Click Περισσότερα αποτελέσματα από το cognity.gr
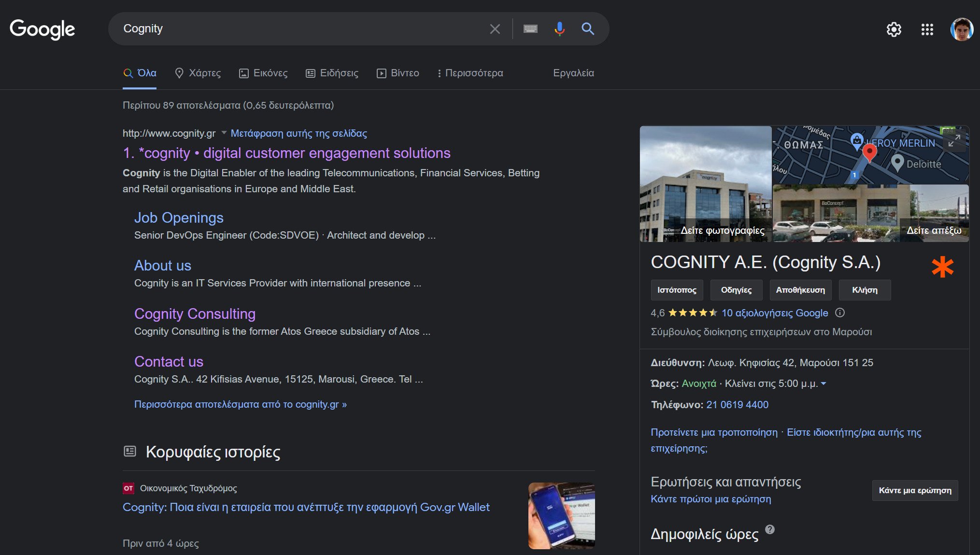Viewport: 980px width, 555px height. pyautogui.click(x=241, y=404)
